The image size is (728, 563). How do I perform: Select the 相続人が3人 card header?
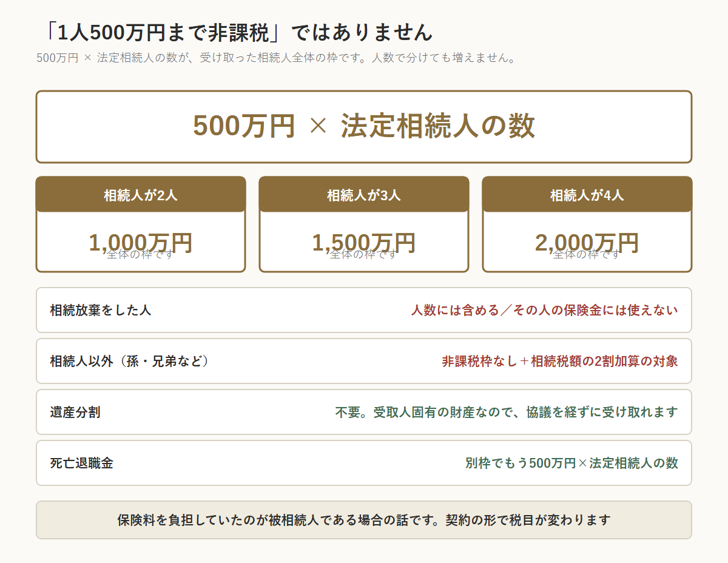pos(364,195)
